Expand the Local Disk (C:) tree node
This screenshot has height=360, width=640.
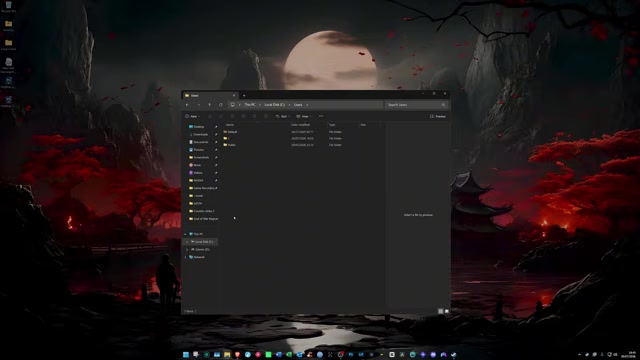tap(187, 242)
